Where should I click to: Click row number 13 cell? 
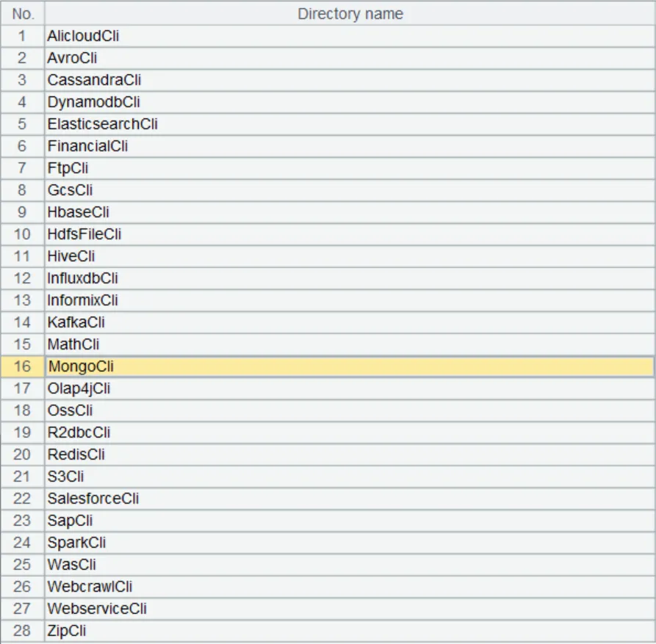[23, 300]
